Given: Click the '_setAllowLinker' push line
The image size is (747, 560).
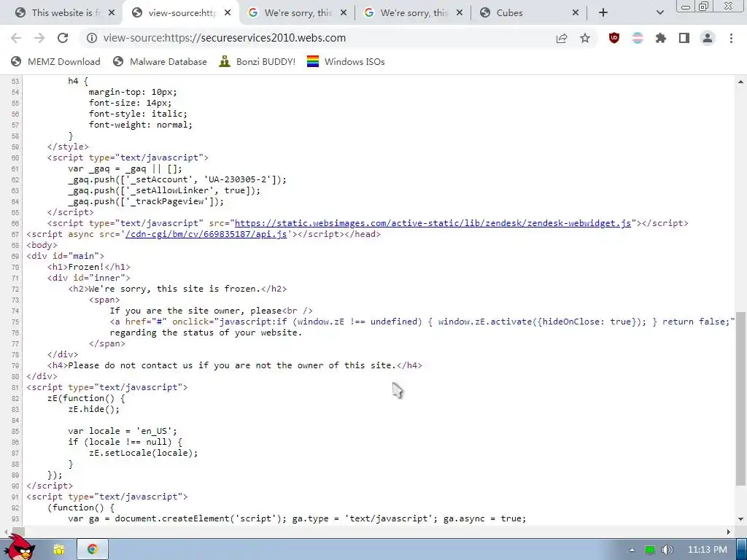Looking at the screenshot, I should click(164, 190).
